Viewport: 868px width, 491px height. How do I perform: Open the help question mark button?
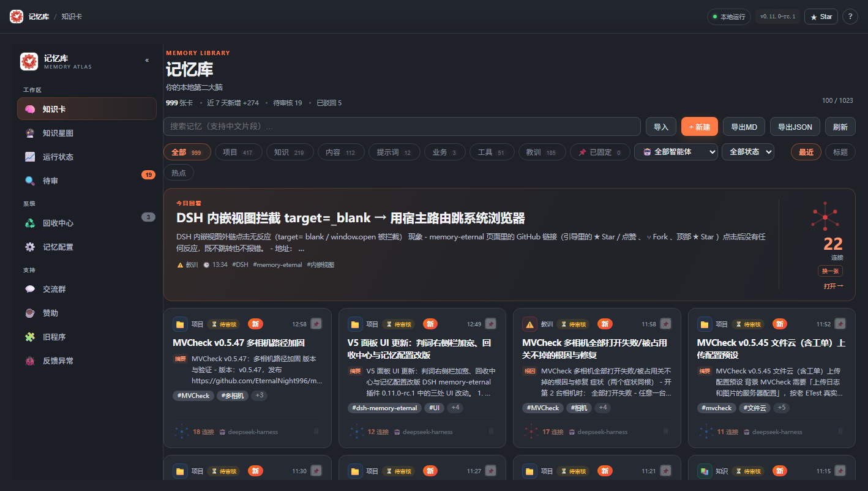coord(850,17)
